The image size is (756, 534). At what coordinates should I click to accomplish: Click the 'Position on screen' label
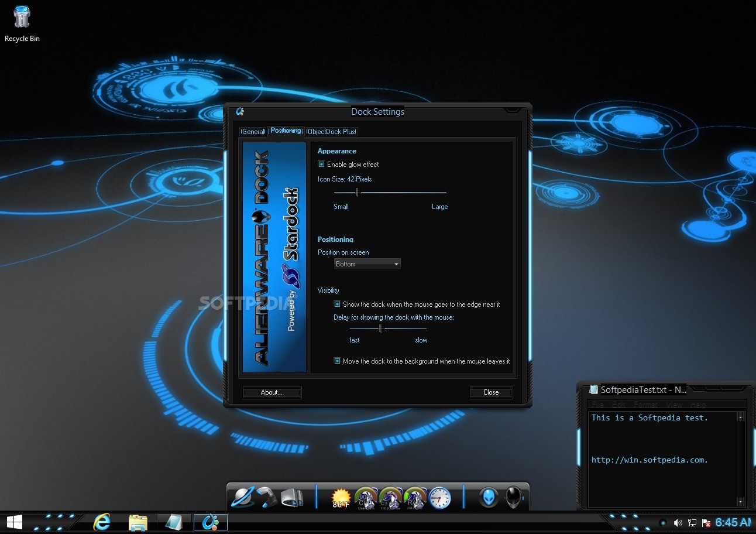coord(343,252)
